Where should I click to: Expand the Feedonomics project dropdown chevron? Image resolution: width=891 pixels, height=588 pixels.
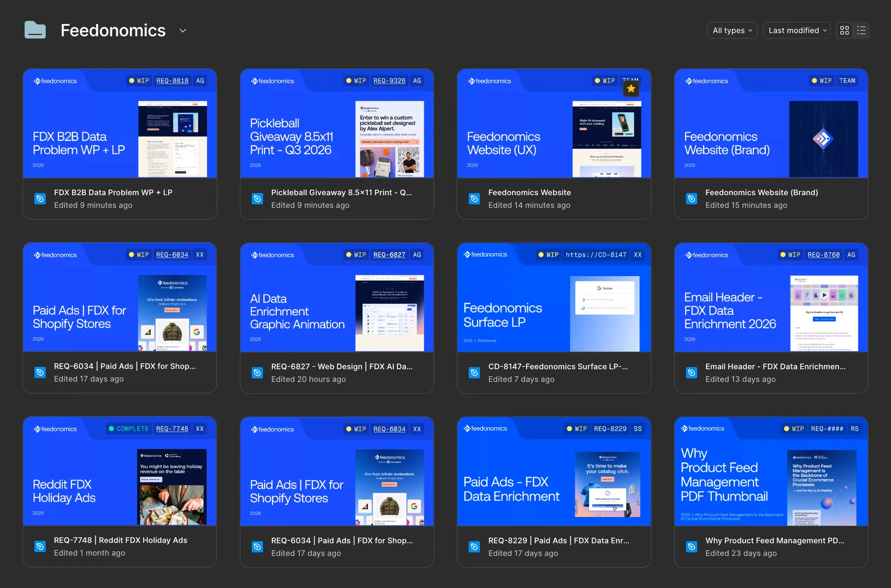[x=183, y=31]
